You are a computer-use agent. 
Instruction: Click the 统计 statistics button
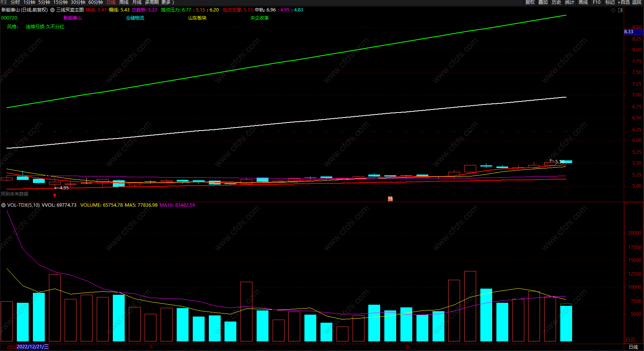[570, 2]
